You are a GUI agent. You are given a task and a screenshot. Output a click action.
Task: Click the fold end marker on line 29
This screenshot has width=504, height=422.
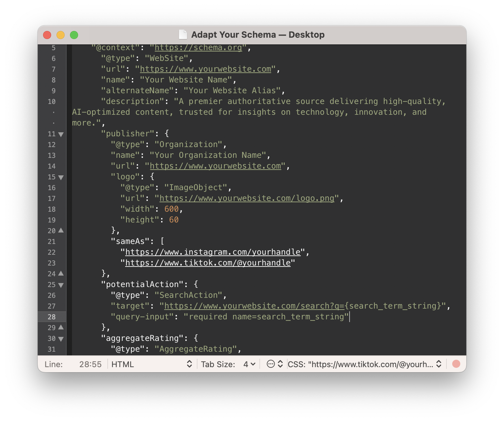[x=61, y=327]
